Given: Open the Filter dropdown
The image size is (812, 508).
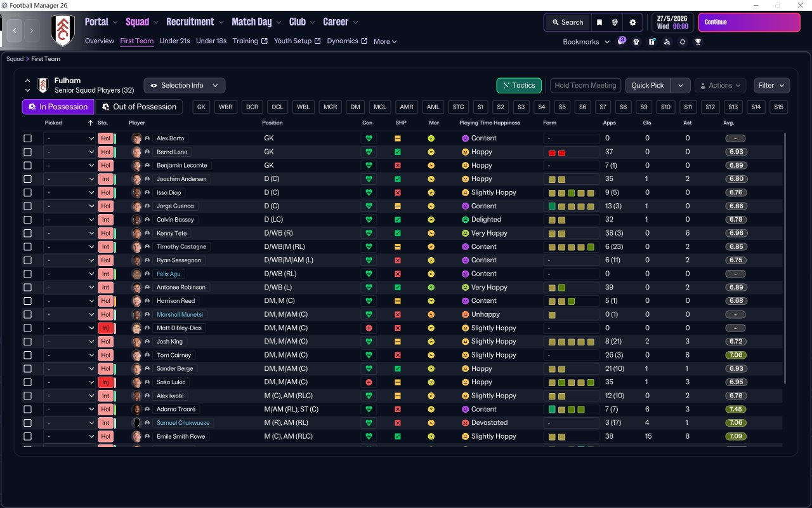Looking at the screenshot, I should click(772, 85).
